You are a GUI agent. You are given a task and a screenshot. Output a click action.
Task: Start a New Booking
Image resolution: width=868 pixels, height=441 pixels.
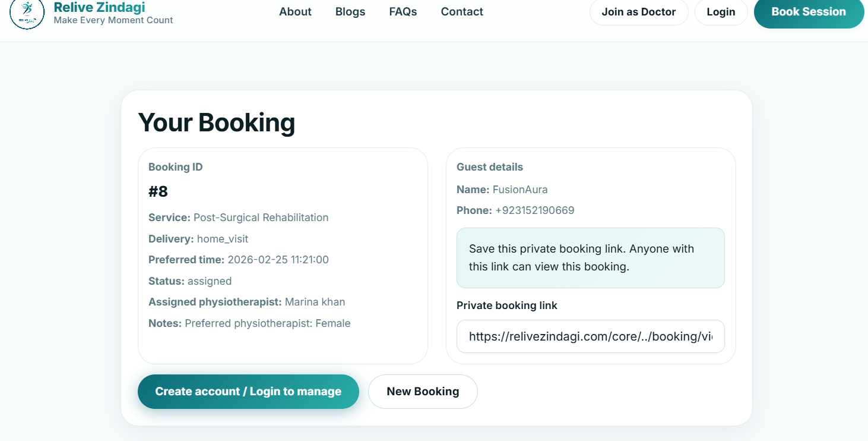click(423, 391)
